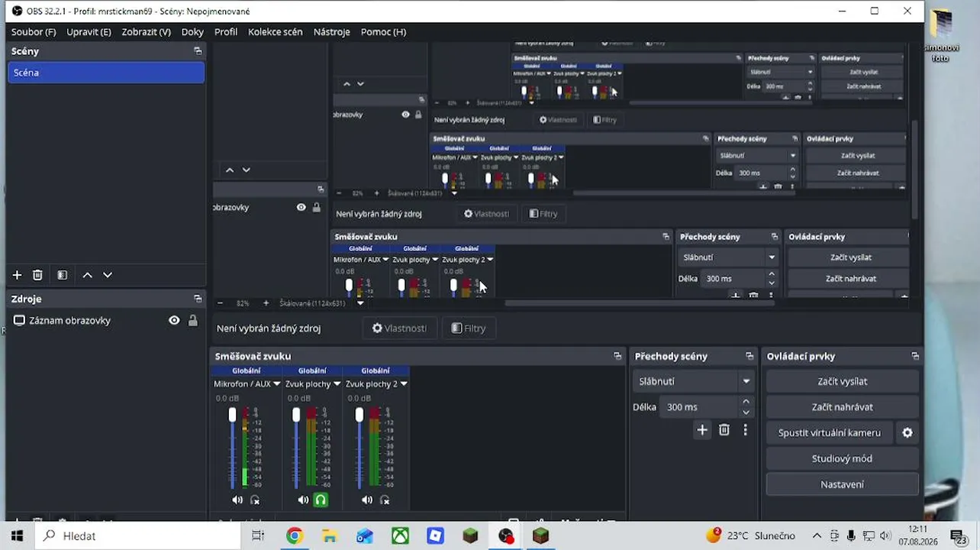The height and width of the screenshot is (550, 980).
Task: Open Xbox app from the taskbar
Action: [400, 536]
